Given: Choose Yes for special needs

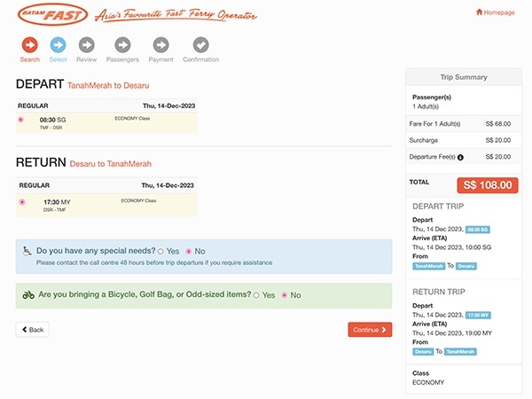Looking at the screenshot, I should (x=160, y=251).
